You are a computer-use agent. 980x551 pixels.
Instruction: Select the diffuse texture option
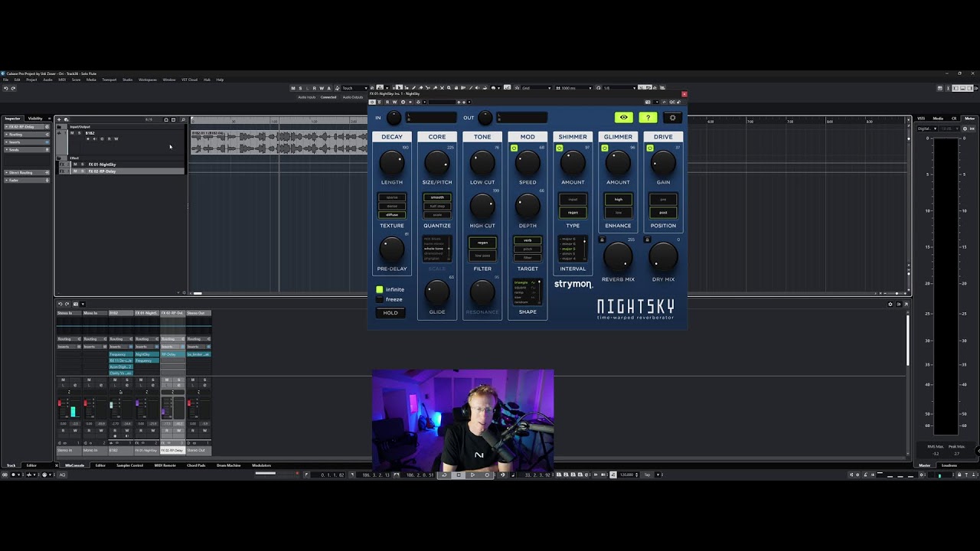pos(392,214)
